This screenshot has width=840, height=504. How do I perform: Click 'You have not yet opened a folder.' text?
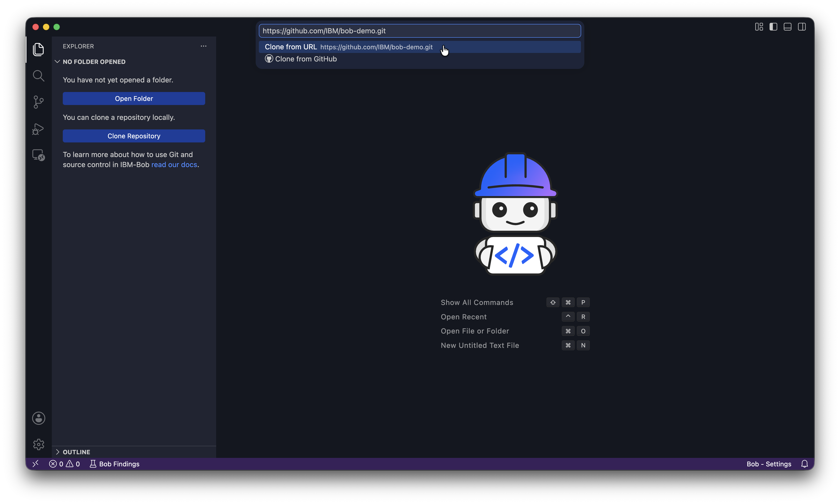[x=118, y=80]
